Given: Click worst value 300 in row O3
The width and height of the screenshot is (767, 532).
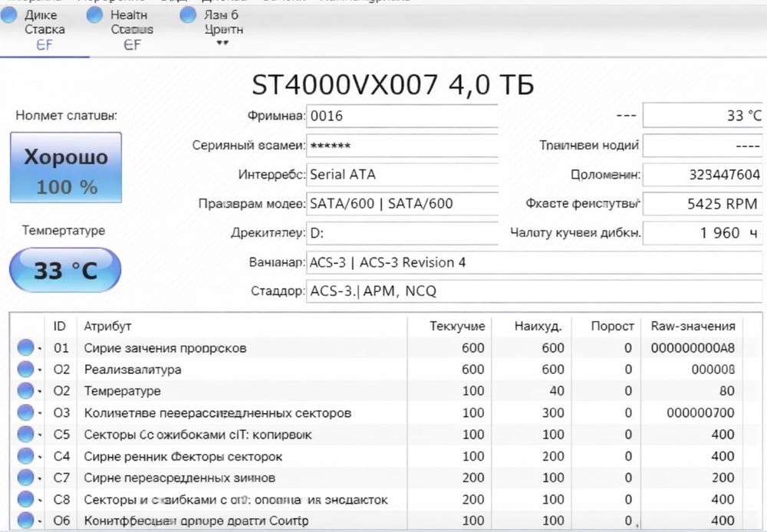Looking at the screenshot, I should coord(553,412).
